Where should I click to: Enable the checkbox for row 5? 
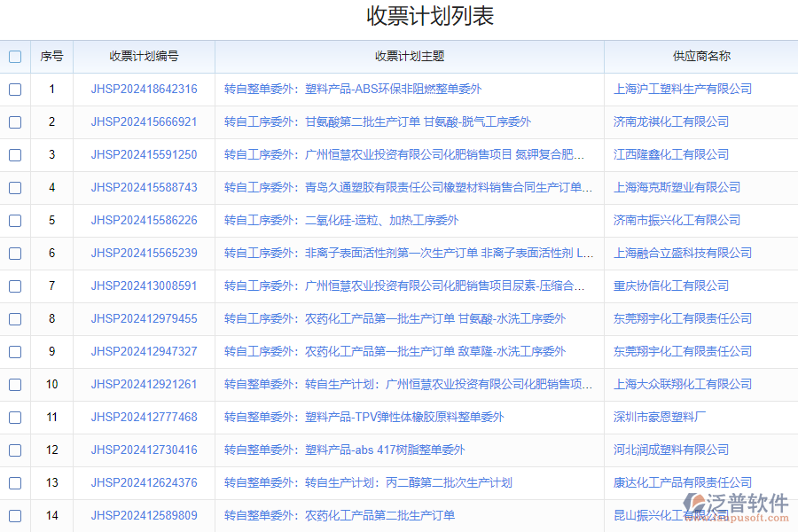click(x=14, y=220)
